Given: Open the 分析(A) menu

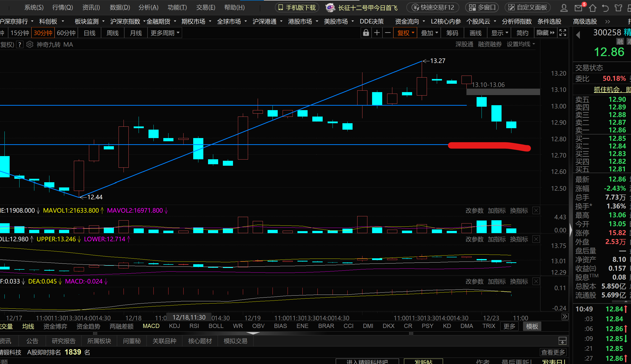Looking at the screenshot, I should click(x=148, y=7).
